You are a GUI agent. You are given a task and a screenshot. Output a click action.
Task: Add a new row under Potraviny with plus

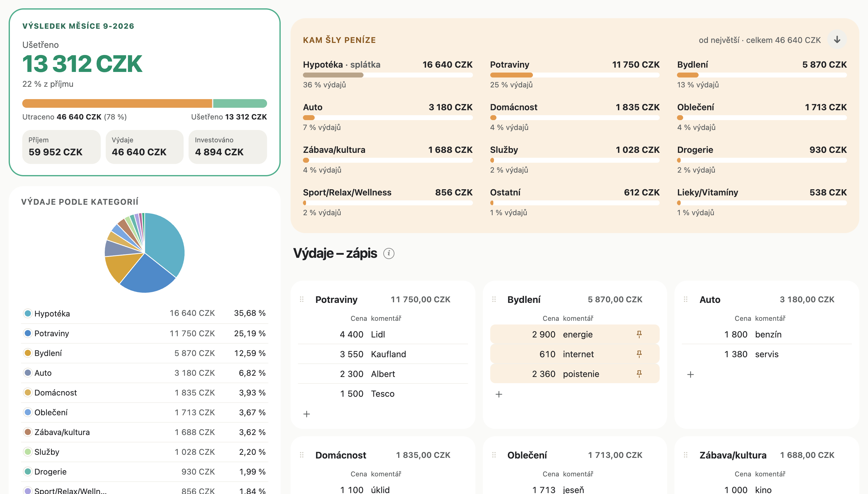[306, 414]
